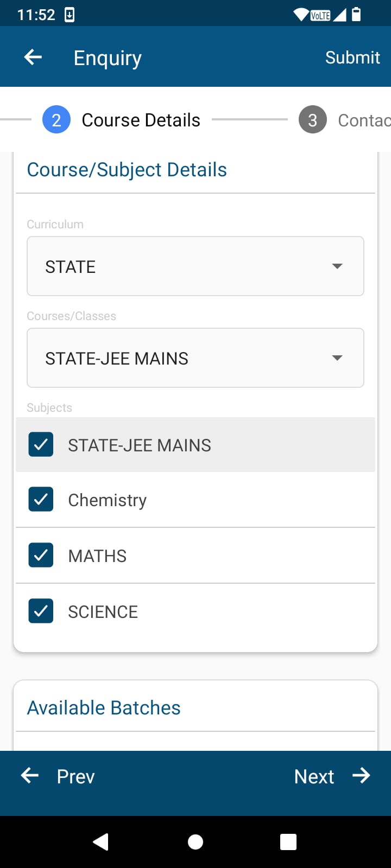Screen dimensions: 391x868
Task: Tap step 3 circle indicator
Action: pyautogui.click(x=312, y=120)
